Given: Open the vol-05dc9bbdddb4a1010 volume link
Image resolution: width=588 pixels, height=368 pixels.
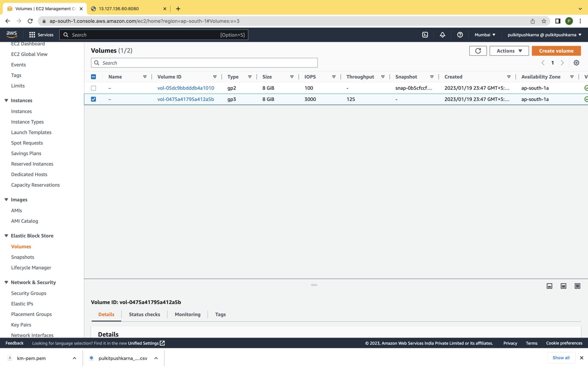Looking at the screenshot, I should 186,88.
